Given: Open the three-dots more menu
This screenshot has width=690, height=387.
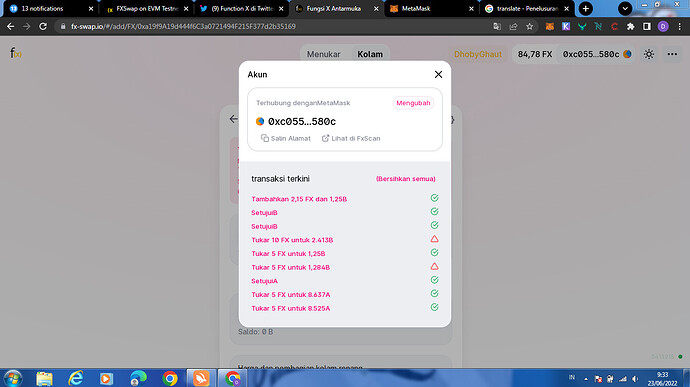Looking at the screenshot, I should click(672, 54).
